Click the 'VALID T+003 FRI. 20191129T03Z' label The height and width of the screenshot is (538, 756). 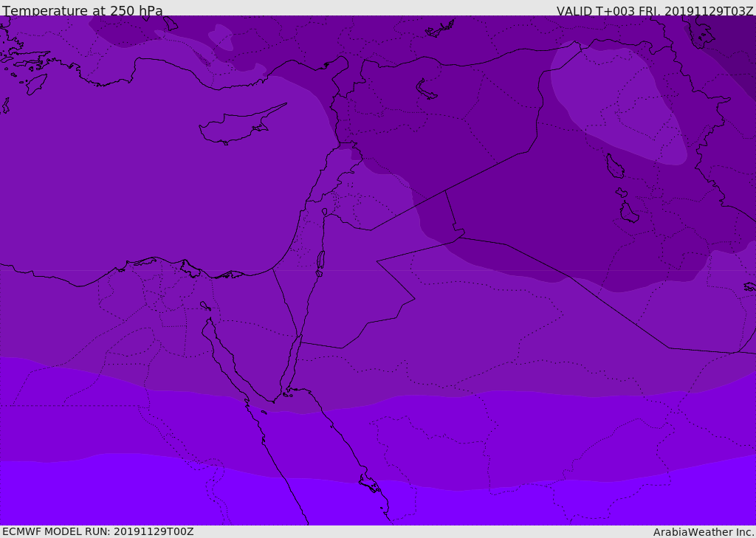pyautogui.click(x=655, y=10)
